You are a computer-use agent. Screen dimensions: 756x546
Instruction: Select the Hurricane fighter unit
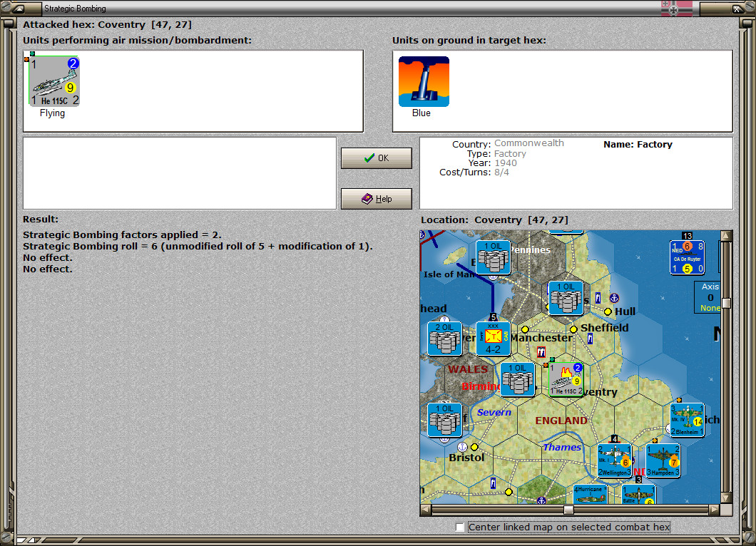coord(590,495)
